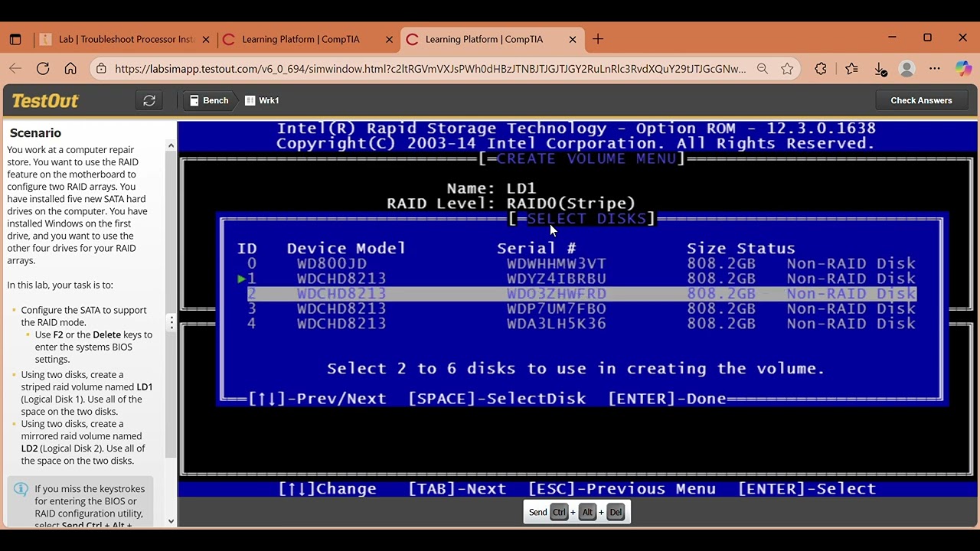Open the browser profile avatar
The width and height of the screenshot is (980, 551).
tap(907, 69)
